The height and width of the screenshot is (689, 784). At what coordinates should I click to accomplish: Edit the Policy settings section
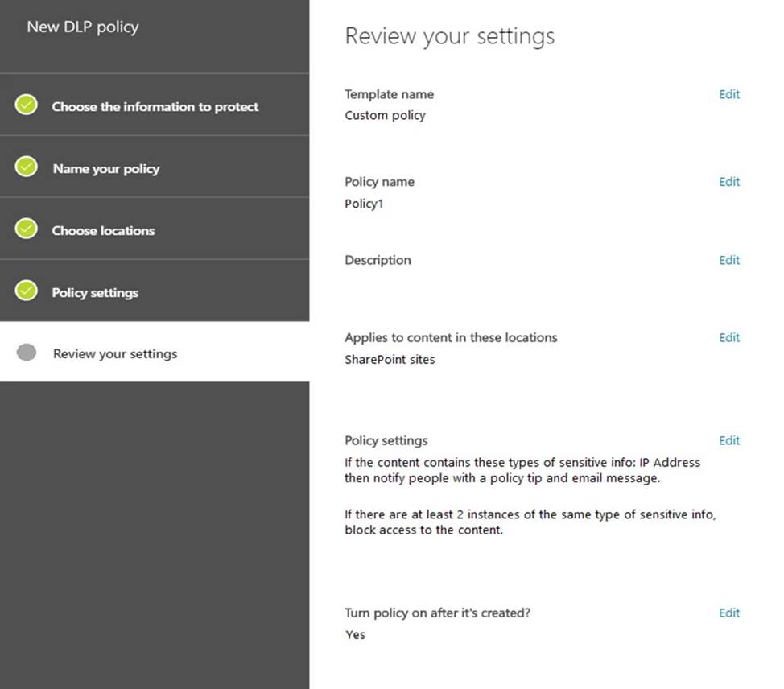point(728,440)
